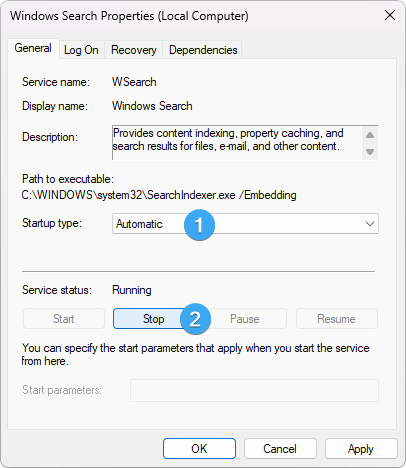The width and height of the screenshot is (406, 468).
Task: Close the Windows Search Properties dialog
Action: point(390,15)
